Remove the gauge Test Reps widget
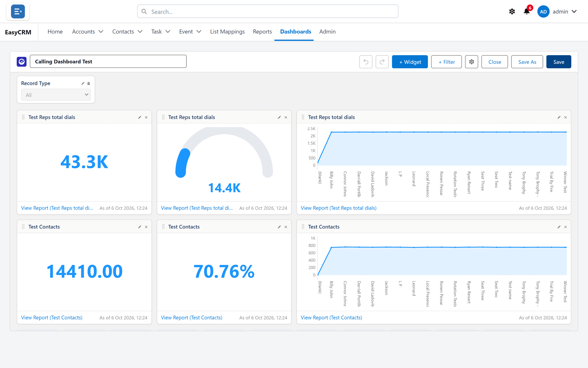 coord(286,117)
